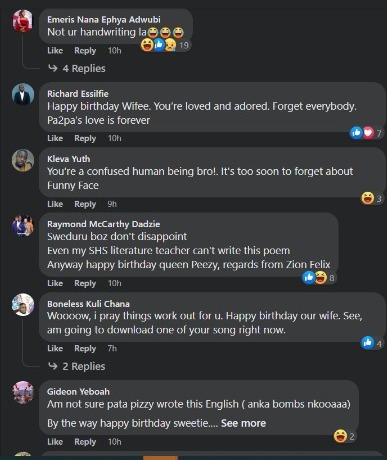Like Kleva Yuth's comment
The width and height of the screenshot is (387, 460).
pyautogui.click(x=55, y=204)
